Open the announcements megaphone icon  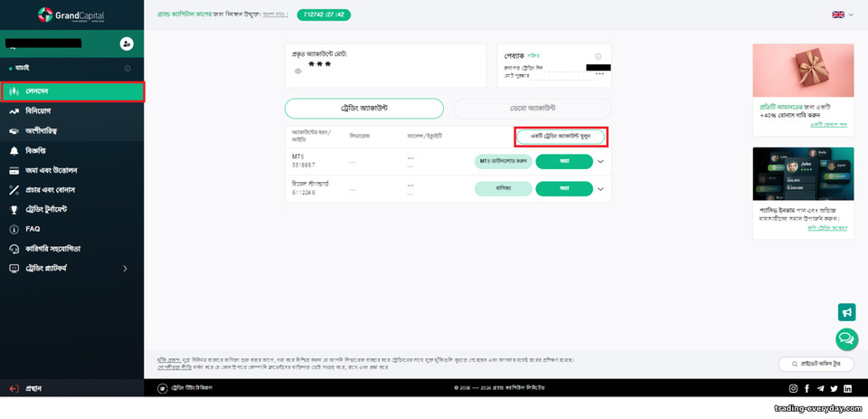tap(846, 312)
